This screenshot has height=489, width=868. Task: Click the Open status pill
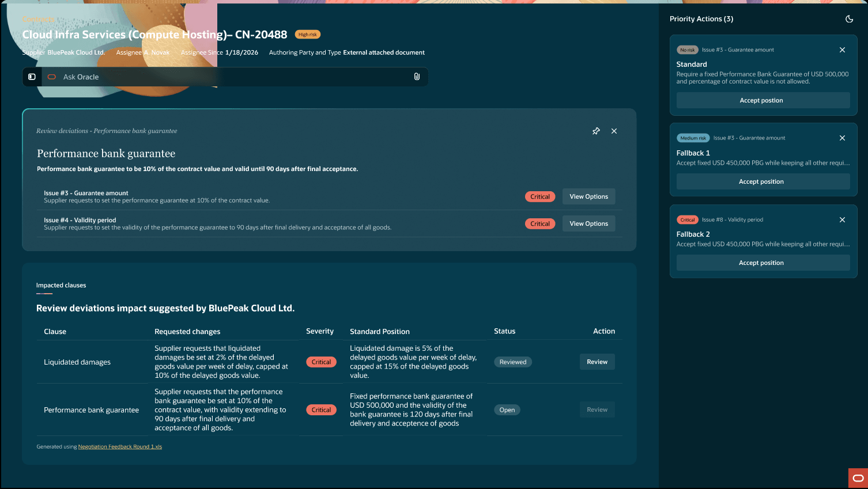[507, 410]
